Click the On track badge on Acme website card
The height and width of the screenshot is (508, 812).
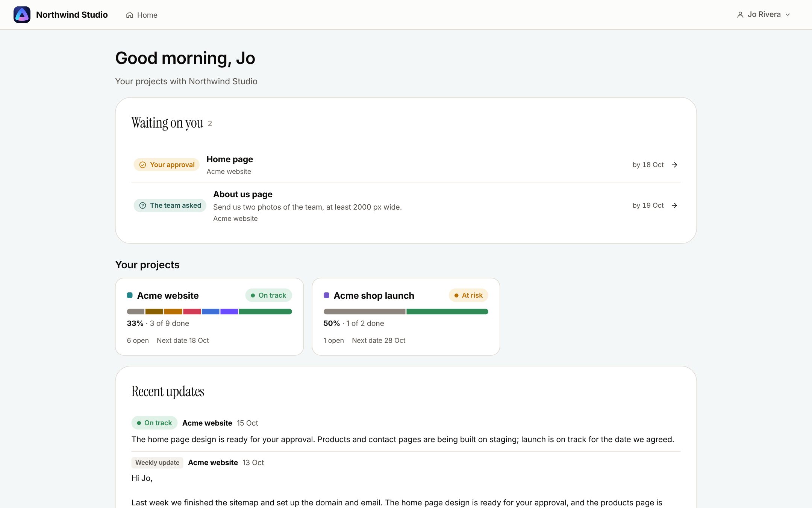tap(268, 295)
